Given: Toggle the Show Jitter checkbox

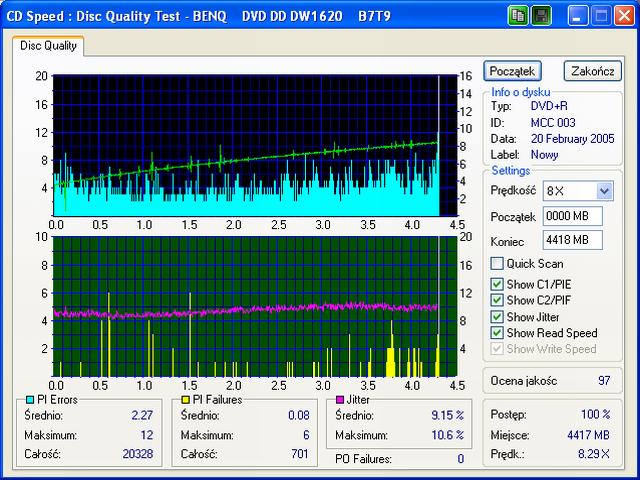Looking at the screenshot, I should pyautogui.click(x=497, y=317).
